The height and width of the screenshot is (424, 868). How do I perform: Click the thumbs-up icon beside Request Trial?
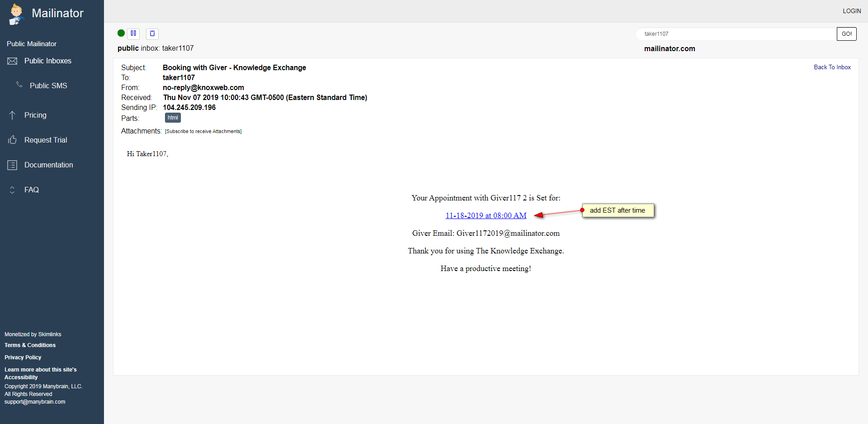12,140
